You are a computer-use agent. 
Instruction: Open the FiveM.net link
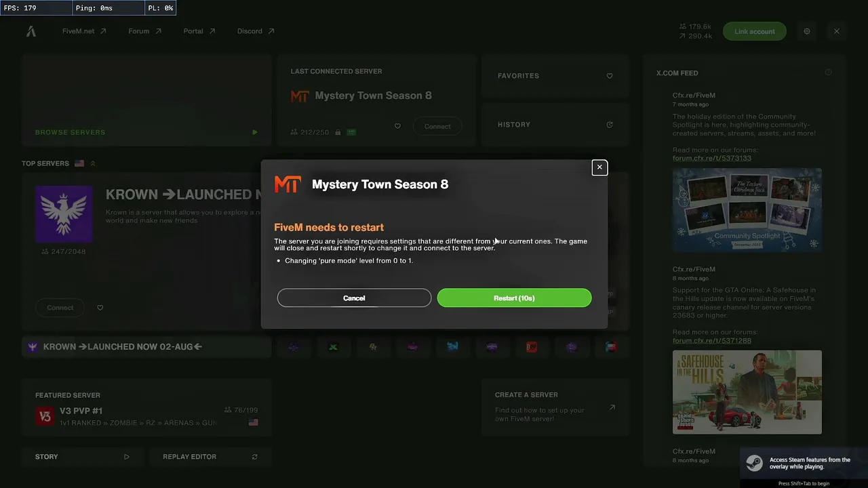coord(84,31)
